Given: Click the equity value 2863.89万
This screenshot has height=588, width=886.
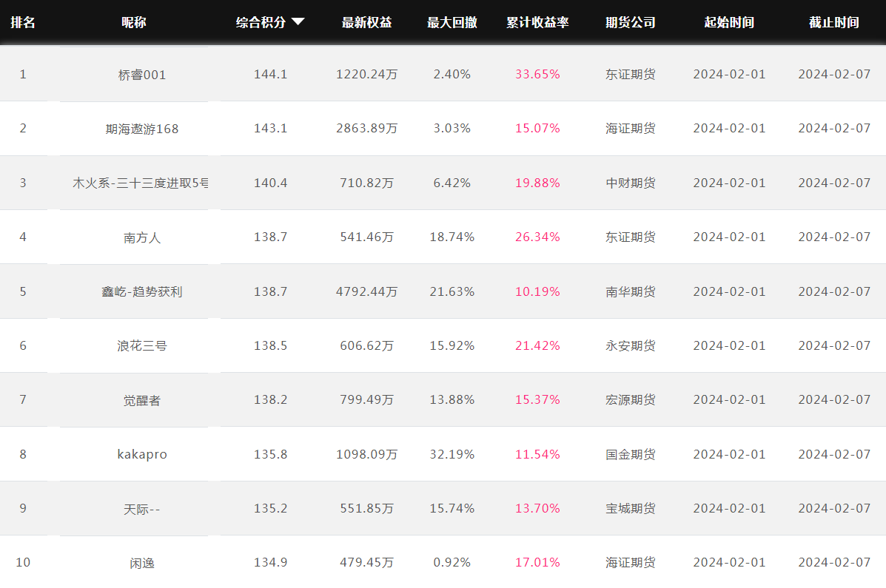Looking at the screenshot, I should click(x=366, y=128).
